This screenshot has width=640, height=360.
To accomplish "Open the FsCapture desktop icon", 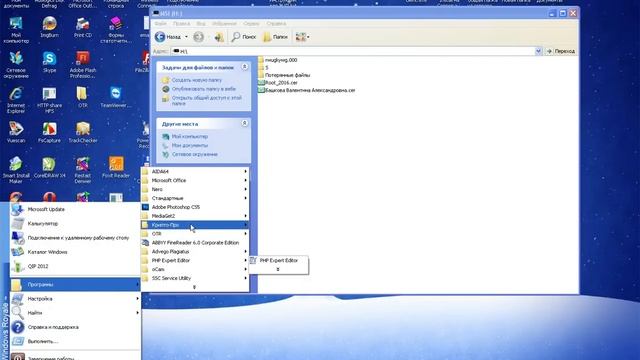I will point(49,133).
